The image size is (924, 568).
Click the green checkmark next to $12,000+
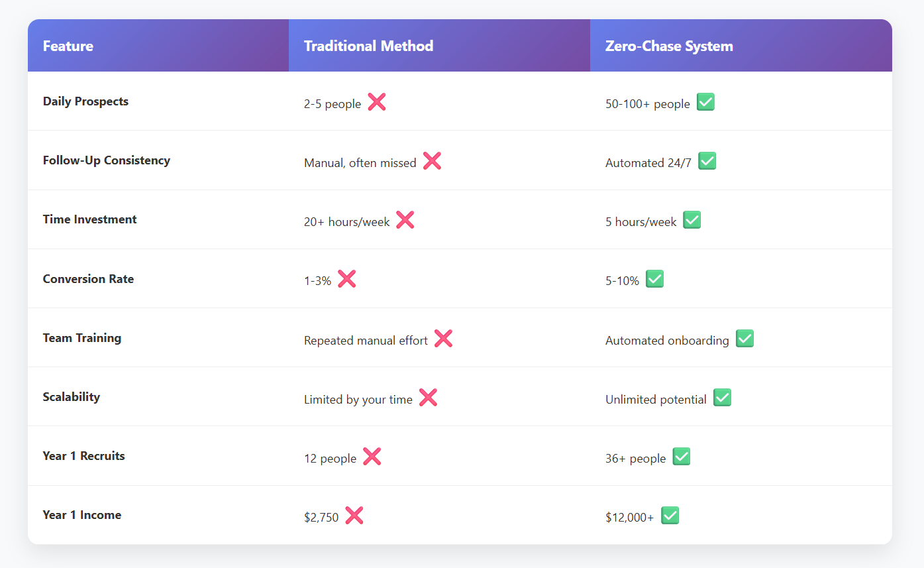[670, 516]
